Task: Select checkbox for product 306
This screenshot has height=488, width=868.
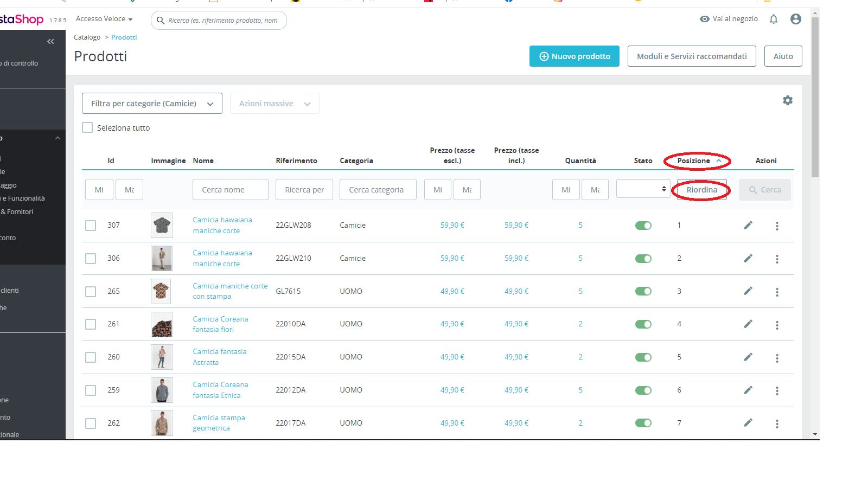Action: pos(91,259)
